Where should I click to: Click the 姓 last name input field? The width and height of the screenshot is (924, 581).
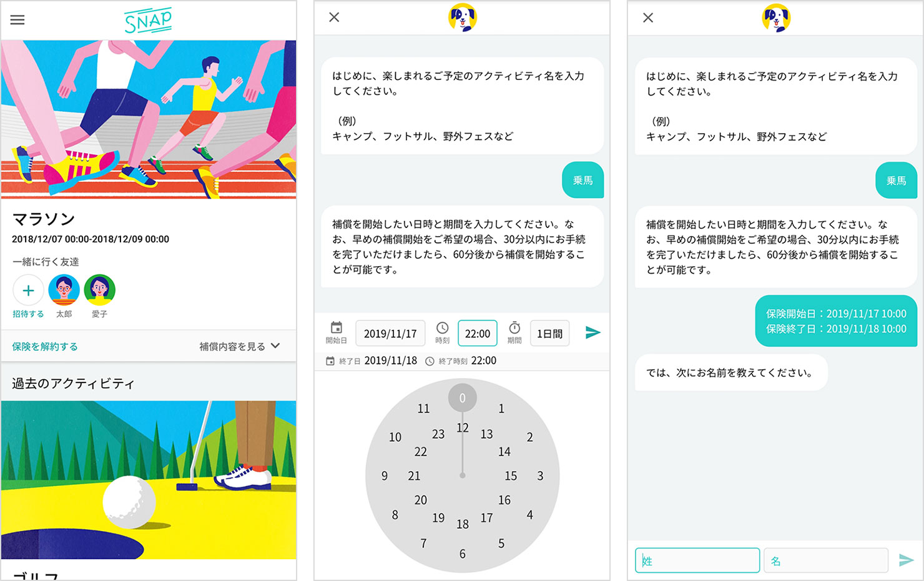697,560
